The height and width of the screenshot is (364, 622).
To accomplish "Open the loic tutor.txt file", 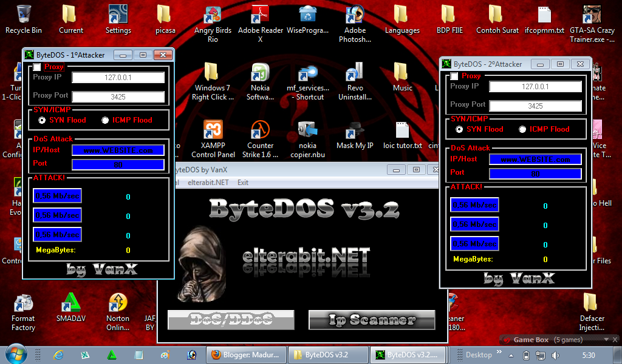I will click(402, 135).
